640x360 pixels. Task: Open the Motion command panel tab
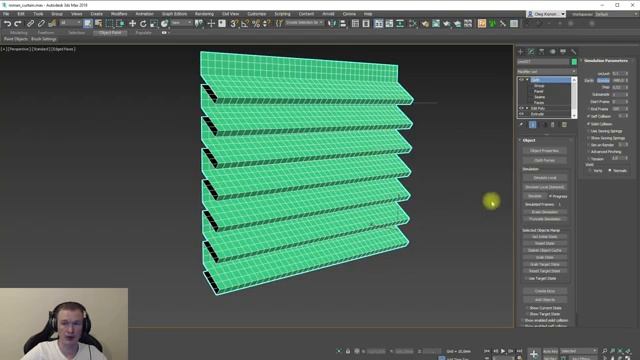click(552, 51)
